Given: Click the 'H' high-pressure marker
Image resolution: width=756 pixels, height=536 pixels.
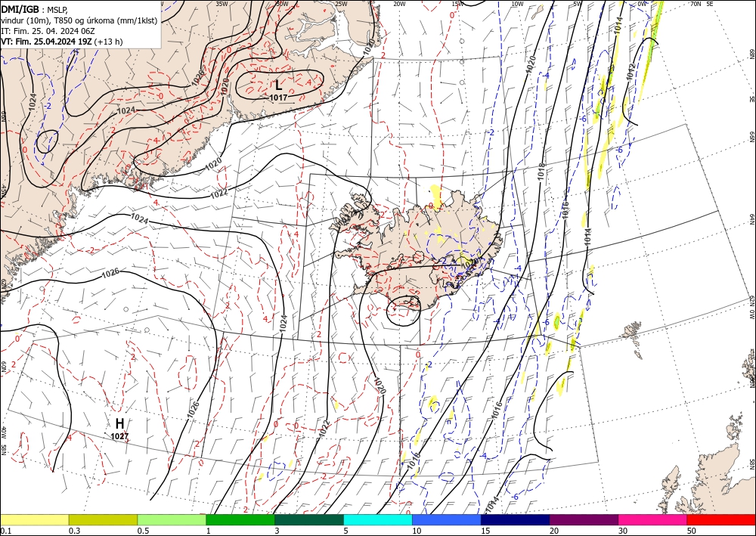Looking at the screenshot, I should [x=119, y=423].
